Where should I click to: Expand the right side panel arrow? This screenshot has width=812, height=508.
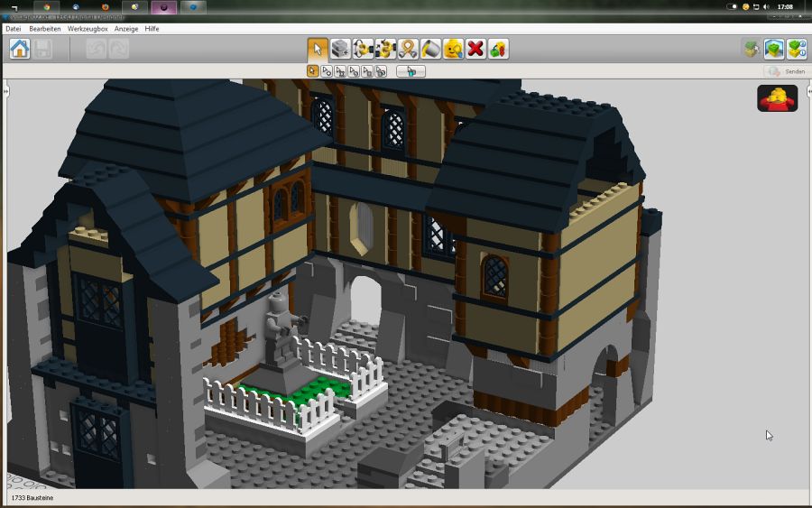pyautogui.click(x=807, y=92)
